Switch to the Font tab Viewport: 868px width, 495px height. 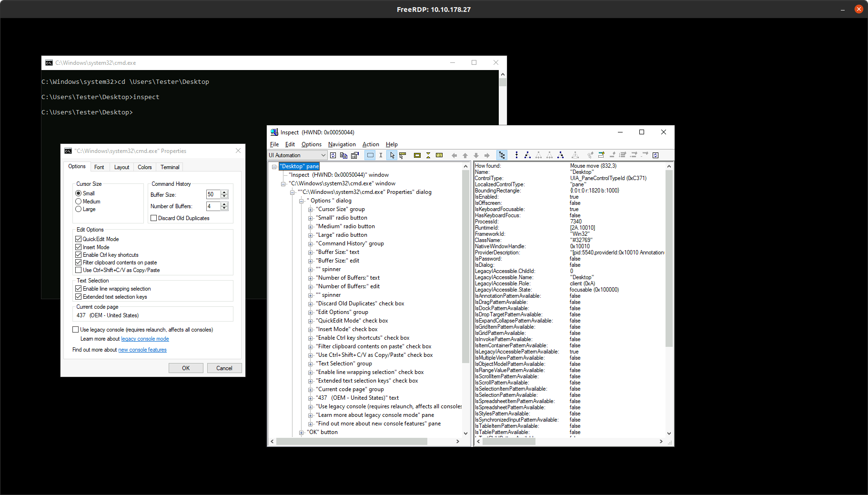coord(99,167)
